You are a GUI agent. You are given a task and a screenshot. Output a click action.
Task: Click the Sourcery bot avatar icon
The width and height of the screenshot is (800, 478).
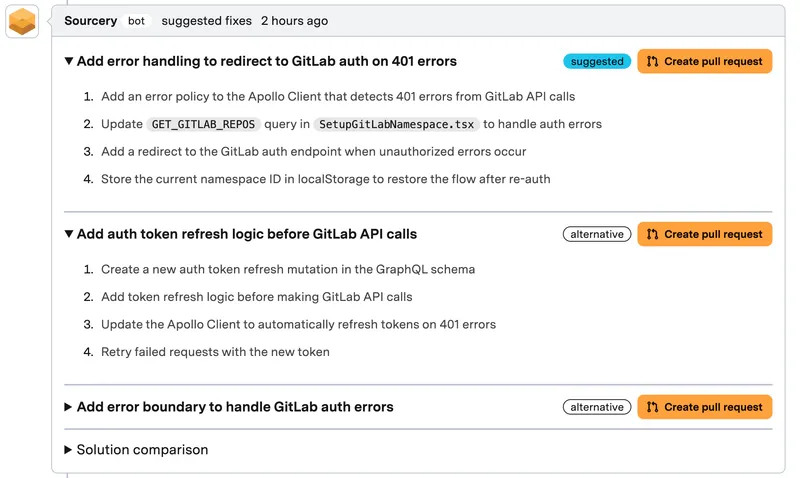[22, 22]
